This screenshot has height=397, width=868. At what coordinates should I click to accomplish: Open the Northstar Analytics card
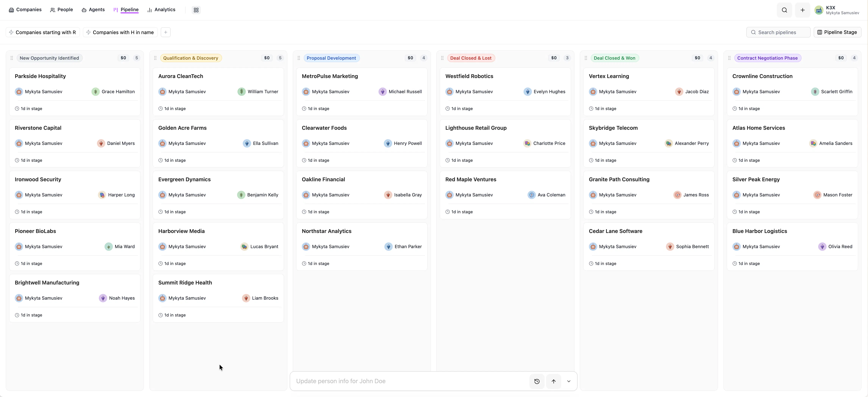click(362, 247)
